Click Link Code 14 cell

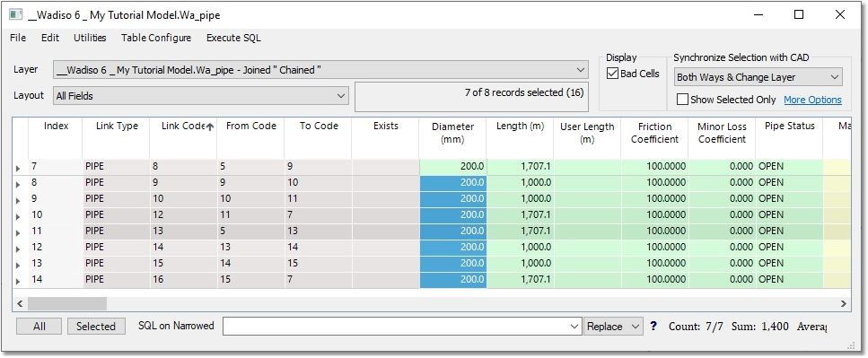(183, 248)
